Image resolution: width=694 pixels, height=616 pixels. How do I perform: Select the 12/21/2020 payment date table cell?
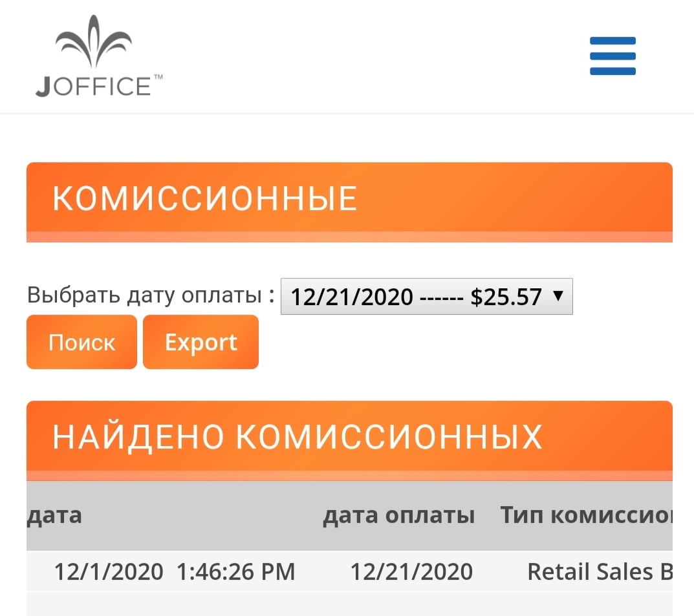[411, 571]
